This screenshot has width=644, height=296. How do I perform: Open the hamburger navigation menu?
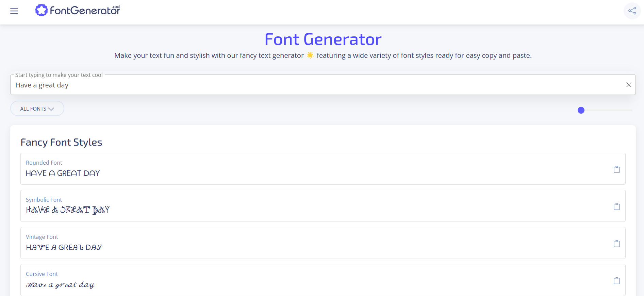tap(14, 11)
